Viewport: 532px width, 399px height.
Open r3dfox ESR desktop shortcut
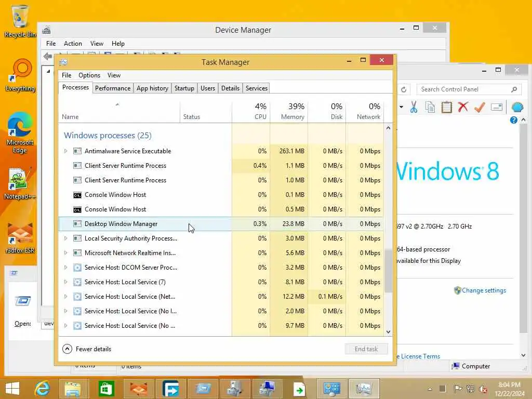coord(20,237)
